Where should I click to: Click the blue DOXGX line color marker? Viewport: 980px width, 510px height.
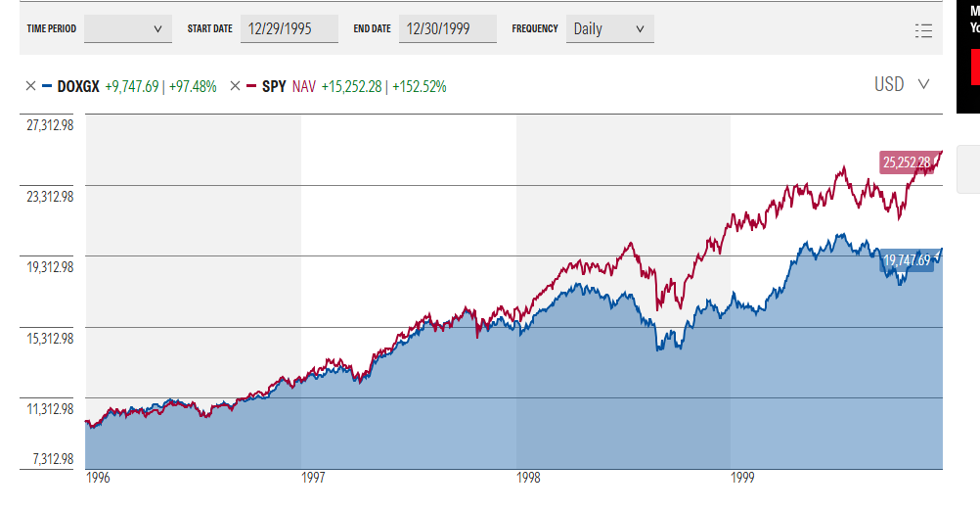click(x=47, y=86)
